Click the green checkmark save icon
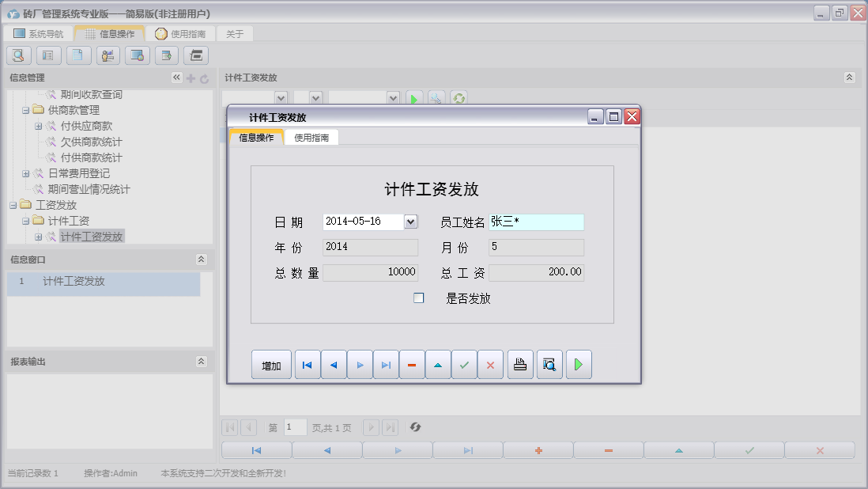The height and width of the screenshot is (489, 868). (464, 364)
